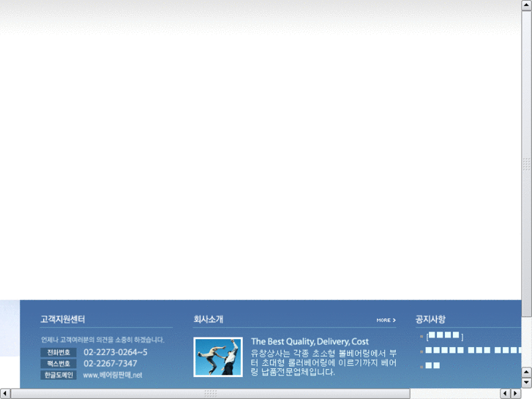Click The Best Quality, Delivery, Cost headline
Screen dimensions: 532x399
click(310, 342)
